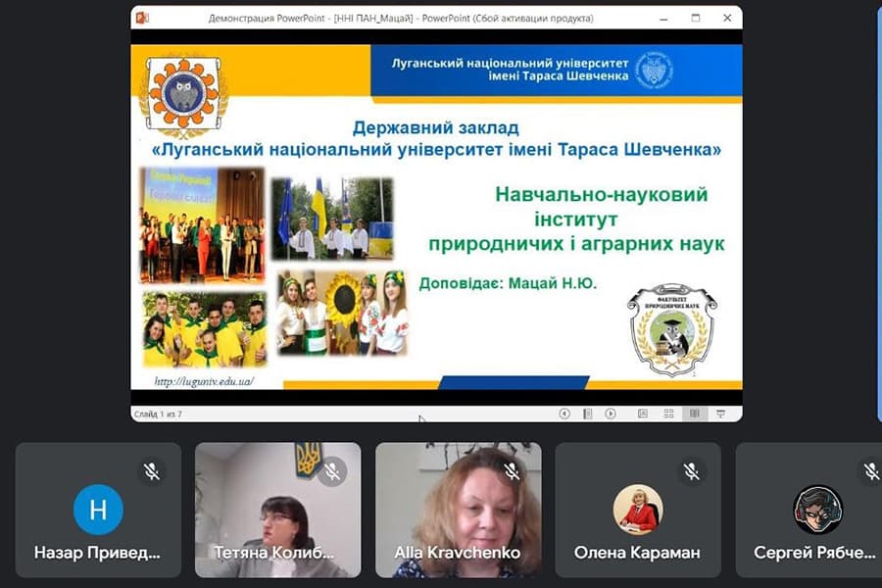Click the university owl emblem at slide top-left
882x588 pixels.
[183, 97]
